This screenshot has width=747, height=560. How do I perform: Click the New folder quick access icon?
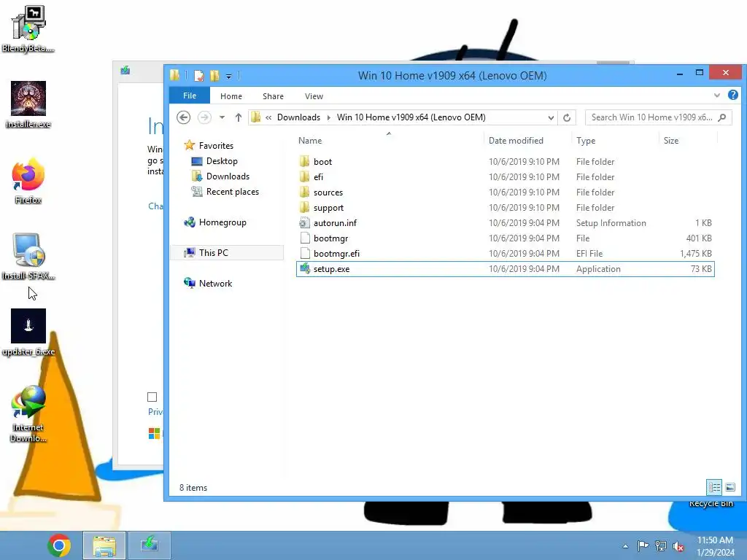pos(214,76)
